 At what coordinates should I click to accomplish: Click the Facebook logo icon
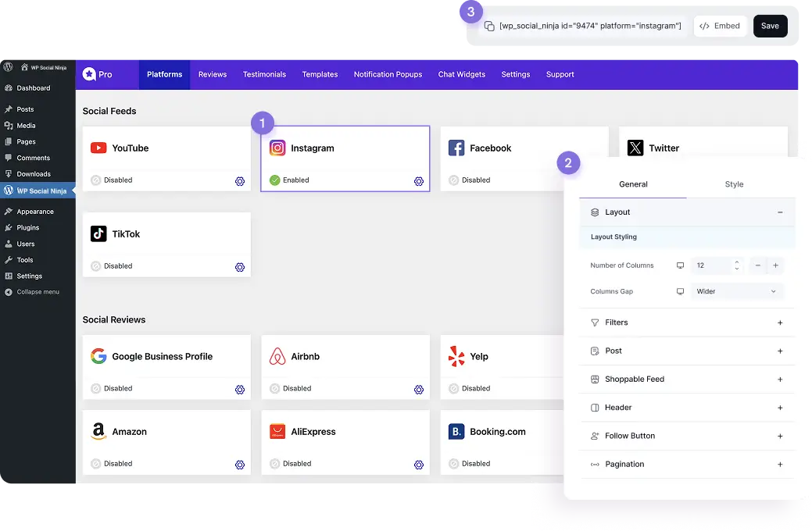(x=456, y=148)
